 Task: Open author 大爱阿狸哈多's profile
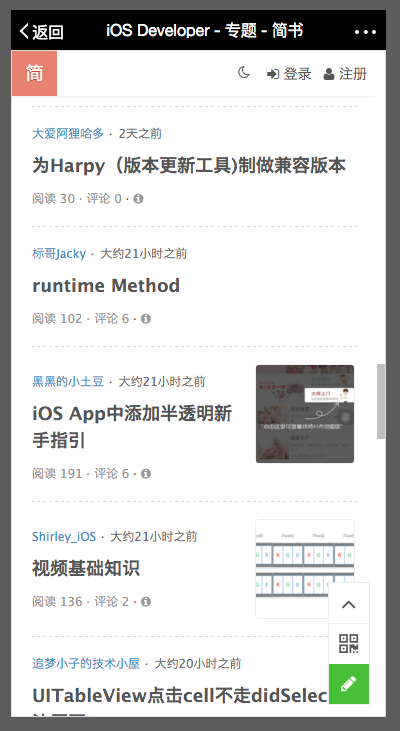click(x=68, y=134)
